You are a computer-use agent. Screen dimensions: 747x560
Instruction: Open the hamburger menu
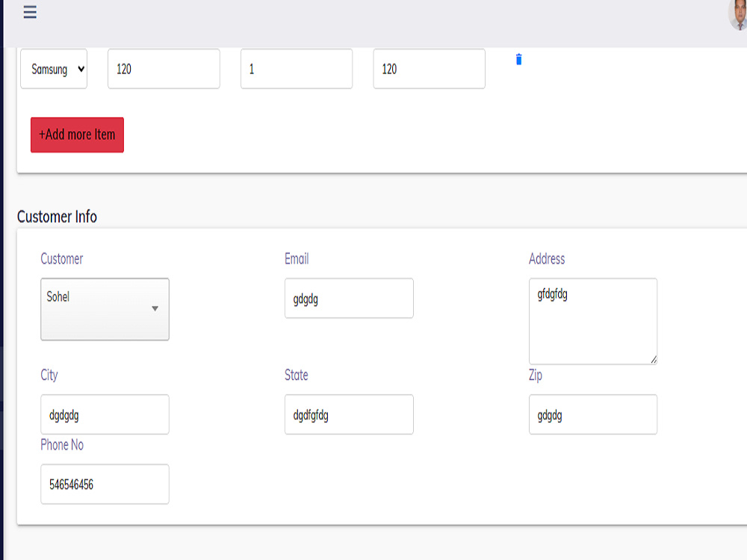coord(30,12)
